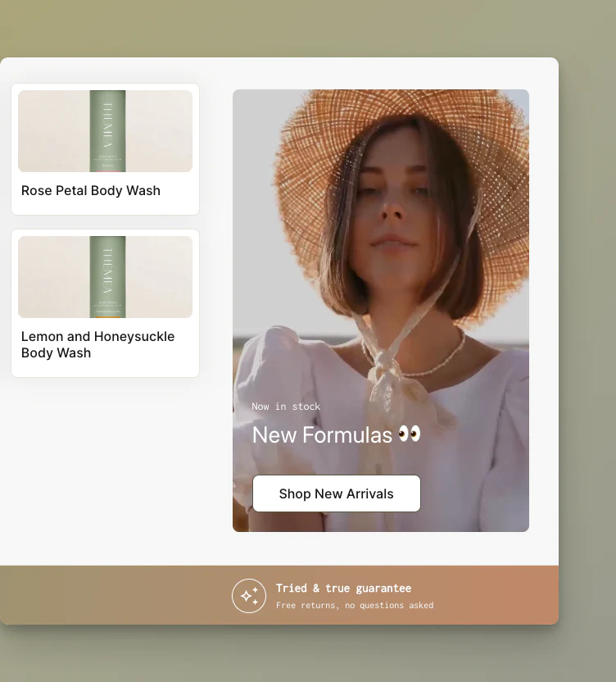Click the green bottle in Lemon Honeysuckle image
The height and width of the screenshot is (682, 616).
pyautogui.click(x=107, y=277)
